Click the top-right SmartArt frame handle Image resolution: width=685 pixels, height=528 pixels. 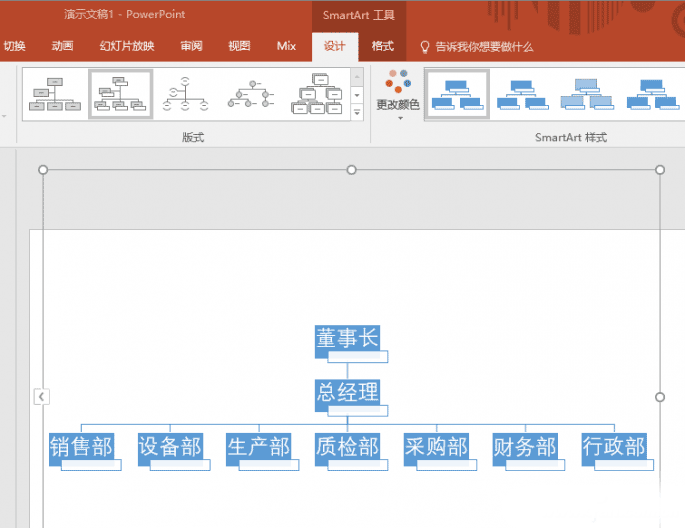tap(660, 169)
